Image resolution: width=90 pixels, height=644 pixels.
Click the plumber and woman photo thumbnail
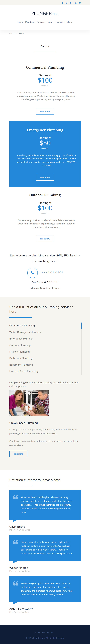coord(29,403)
